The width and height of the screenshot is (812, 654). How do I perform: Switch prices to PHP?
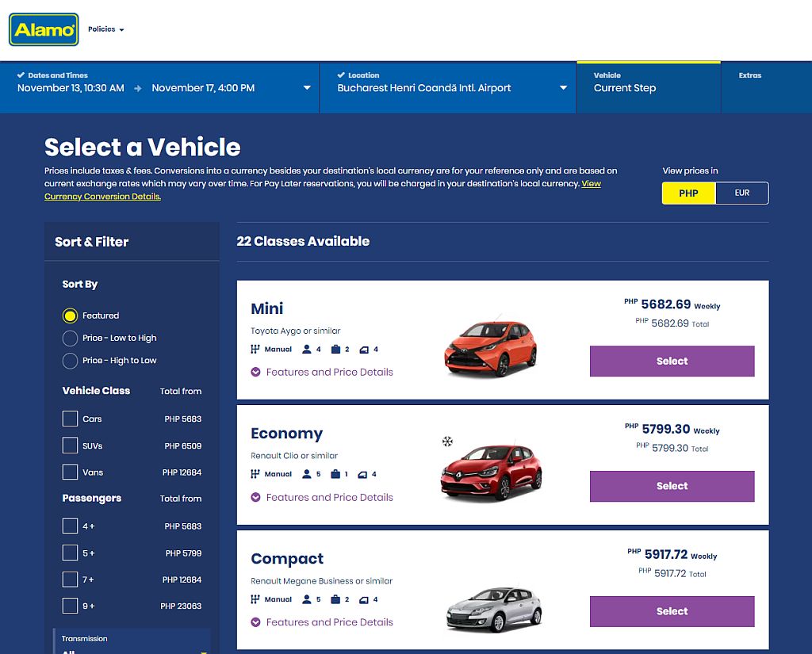tap(689, 193)
